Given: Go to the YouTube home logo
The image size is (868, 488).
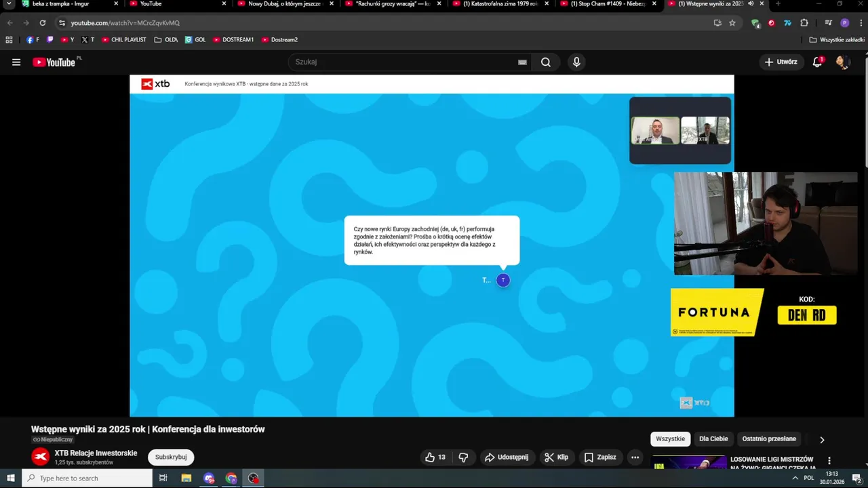Looking at the screenshot, I should [x=54, y=62].
